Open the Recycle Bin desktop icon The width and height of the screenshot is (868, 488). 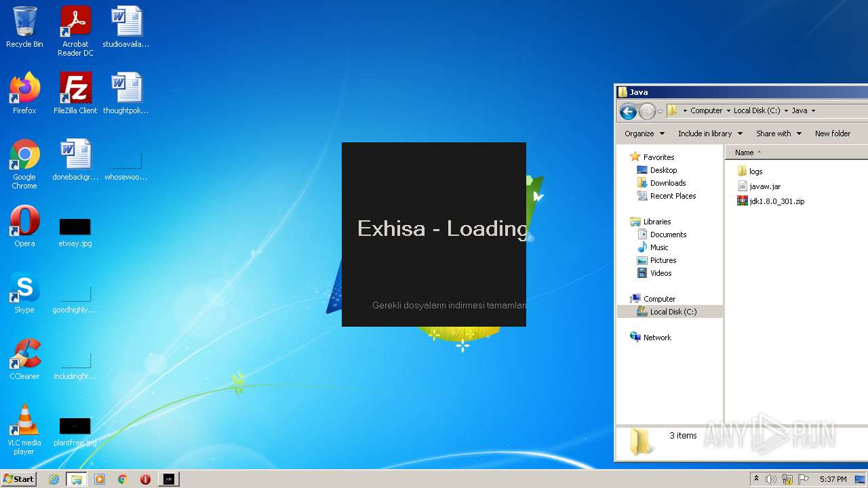click(24, 27)
